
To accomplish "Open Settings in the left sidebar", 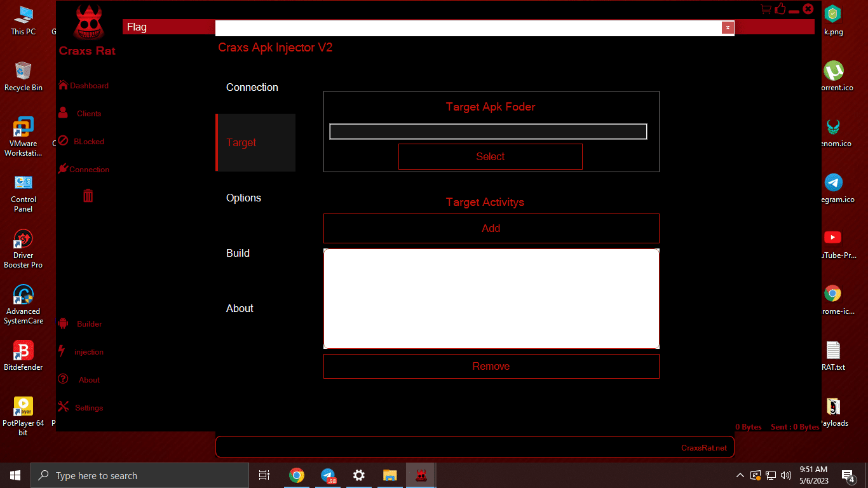I will click(81, 407).
